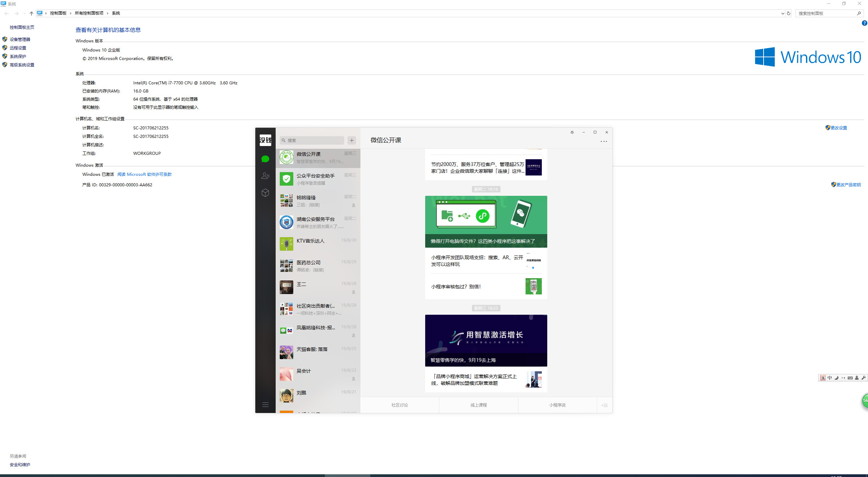Click the Help question mark icon
Image resolution: width=868 pixels, height=477 pixels.
click(x=864, y=23)
